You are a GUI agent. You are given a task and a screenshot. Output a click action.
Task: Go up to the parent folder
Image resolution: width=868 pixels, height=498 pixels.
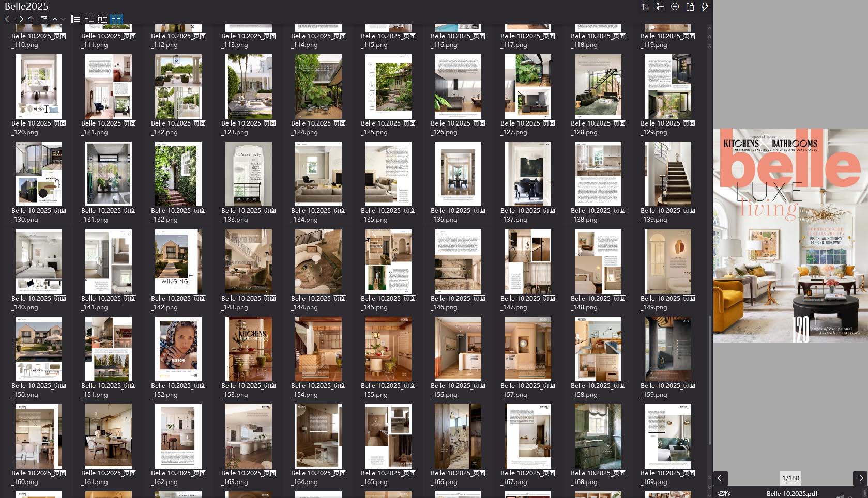pos(31,19)
